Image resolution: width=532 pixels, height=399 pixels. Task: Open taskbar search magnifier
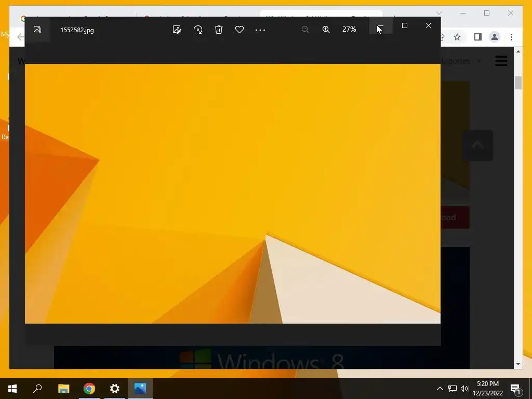(x=37, y=389)
